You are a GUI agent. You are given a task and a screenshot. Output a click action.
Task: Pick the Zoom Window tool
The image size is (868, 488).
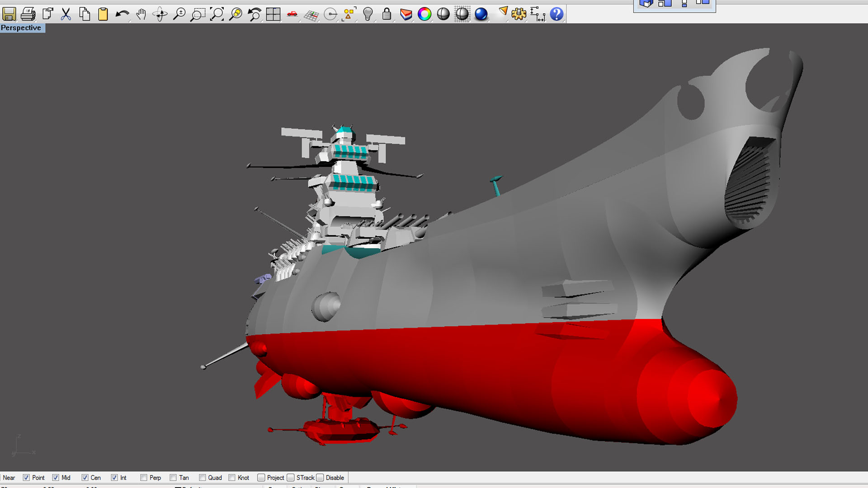198,14
